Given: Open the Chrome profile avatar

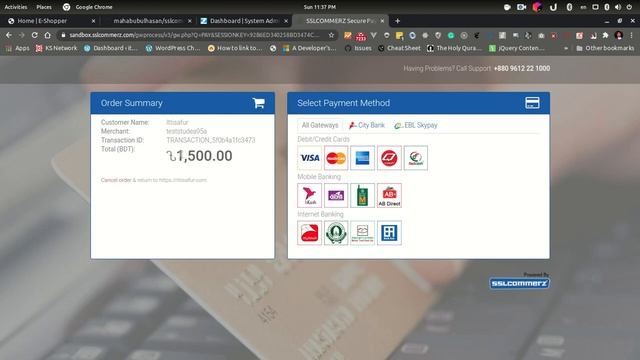Looking at the screenshot, I should tap(618, 36).
